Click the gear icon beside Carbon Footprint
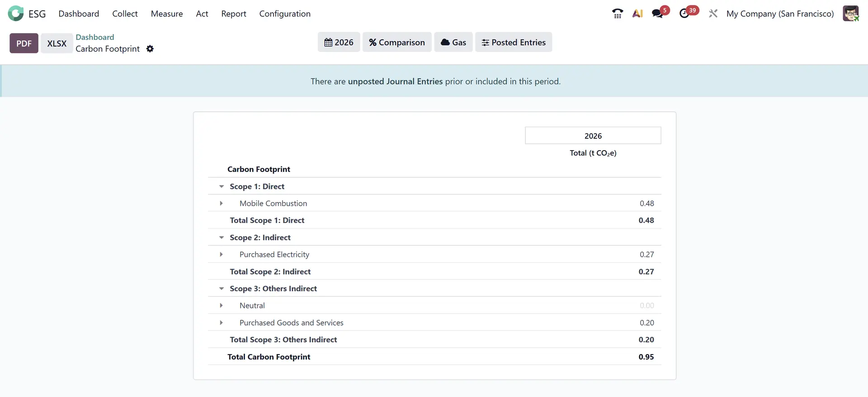The height and width of the screenshot is (397, 868). (150, 49)
